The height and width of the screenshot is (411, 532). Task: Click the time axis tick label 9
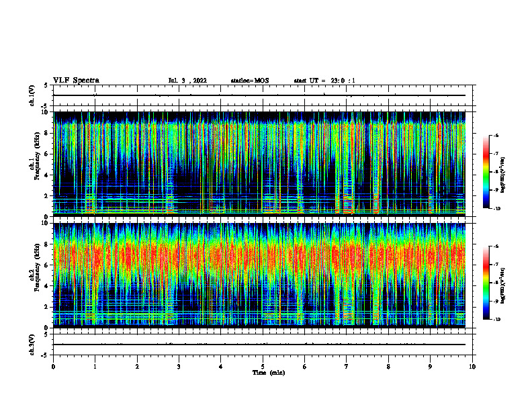tap(430, 367)
